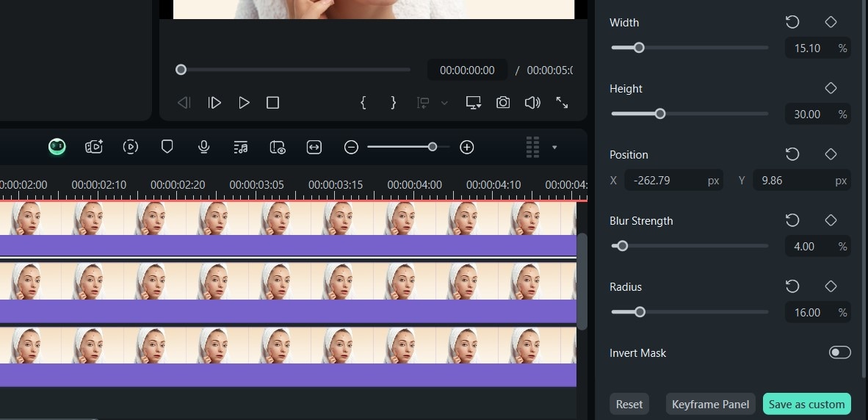Add keyframe for Height

click(x=831, y=88)
